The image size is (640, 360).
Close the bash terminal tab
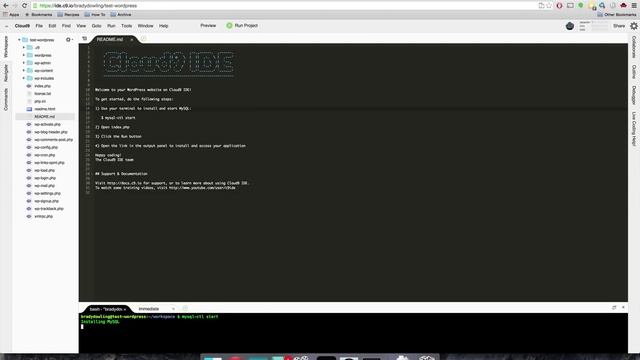(125, 309)
